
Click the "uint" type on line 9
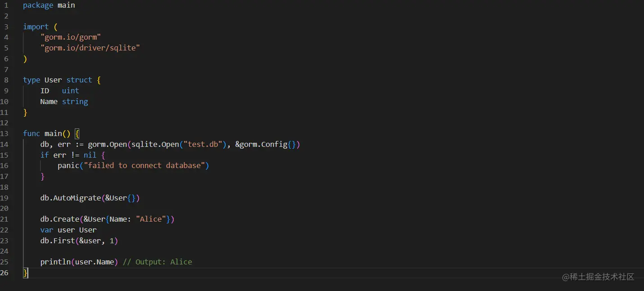(71, 91)
